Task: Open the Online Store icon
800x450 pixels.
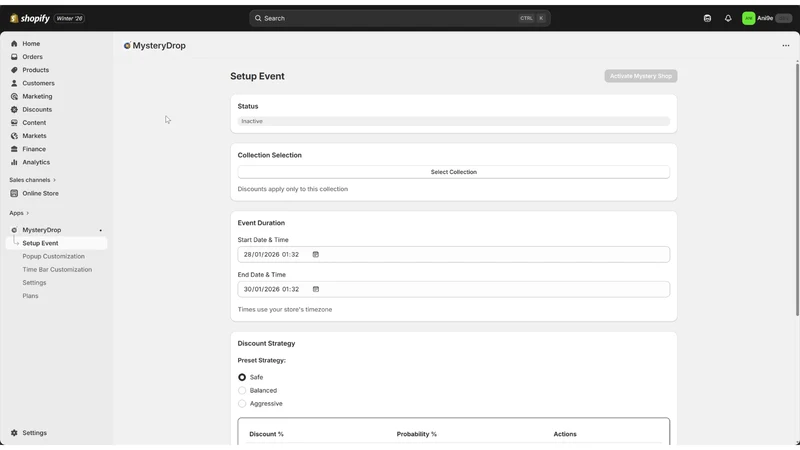Action: [14, 193]
